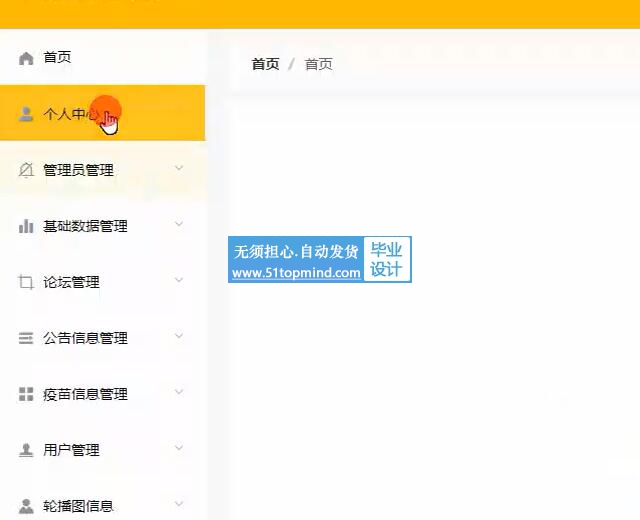The image size is (640, 520).
Task: Expand the 管理员管理 chevron
Action: pyautogui.click(x=179, y=168)
